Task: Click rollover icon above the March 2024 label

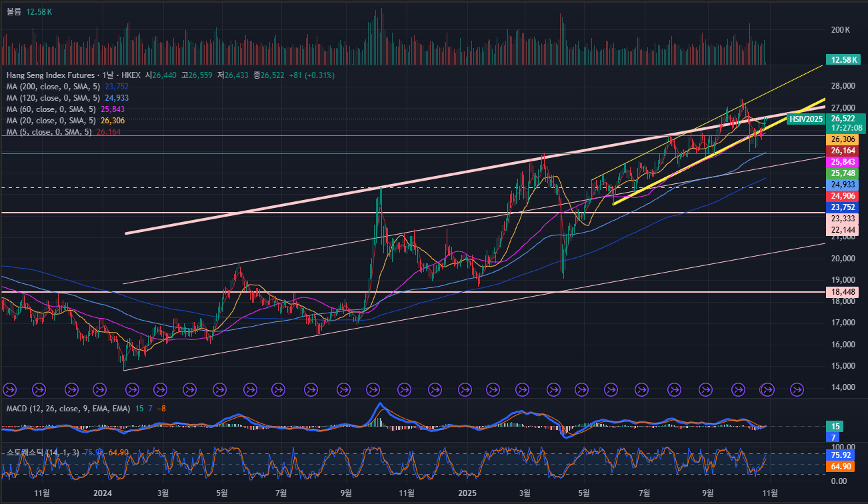Action: tap(160, 389)
